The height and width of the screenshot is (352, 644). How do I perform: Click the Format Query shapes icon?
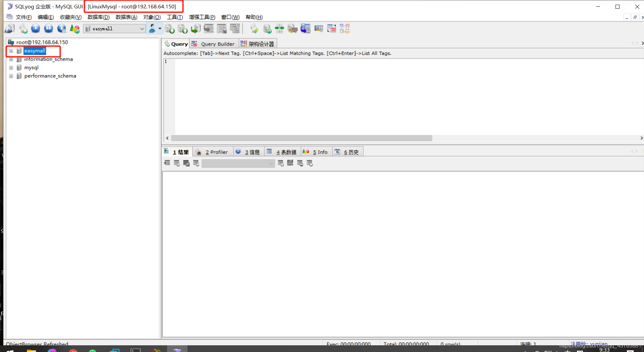click(74, 29)
